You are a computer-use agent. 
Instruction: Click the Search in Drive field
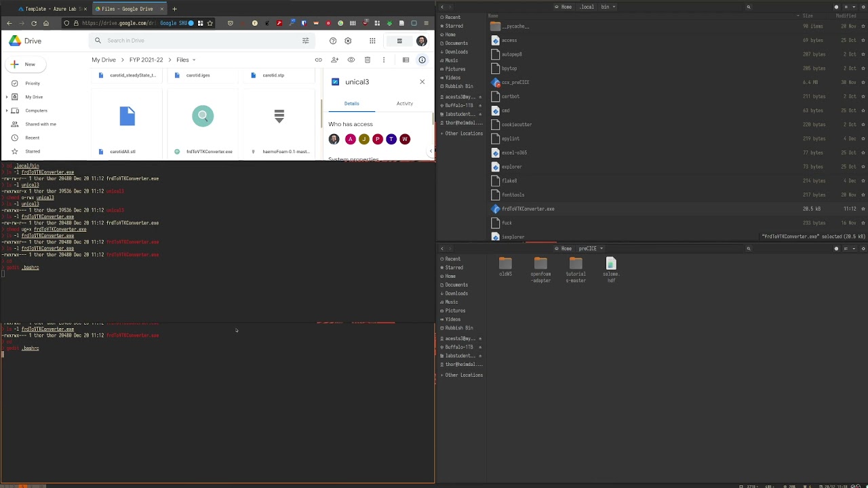pos(202,41)
